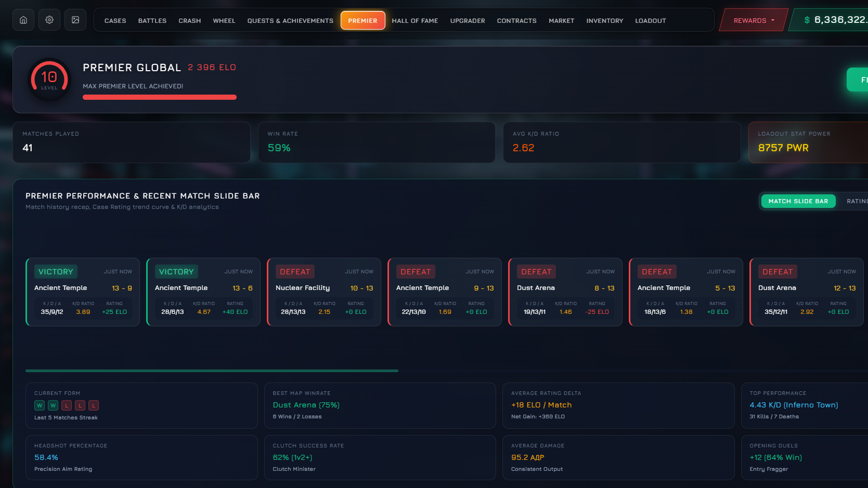Viewport: 868px width, 488px height.
Task: Open the home icon button
Action: tap(23, 20)
